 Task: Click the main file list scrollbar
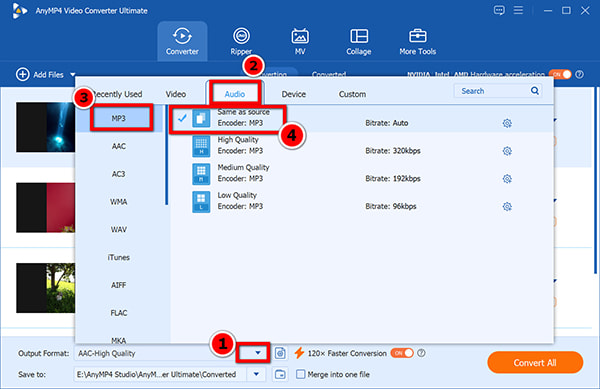click(x=595, y=180)
